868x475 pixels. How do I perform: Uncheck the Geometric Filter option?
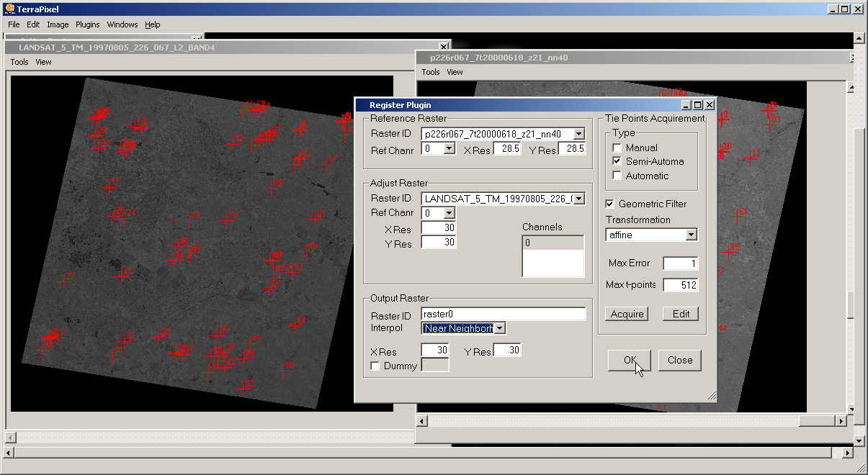point(610,204)
